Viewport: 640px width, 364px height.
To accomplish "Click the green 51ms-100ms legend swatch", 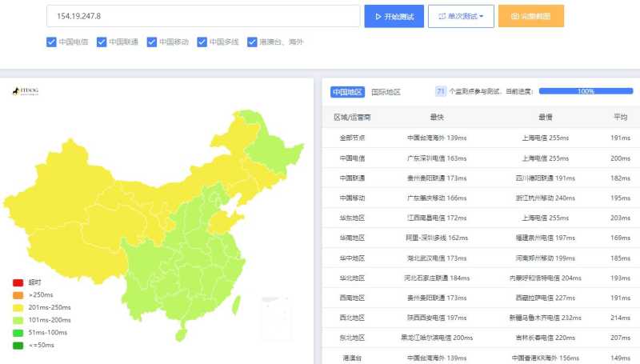I will [18, 333].
